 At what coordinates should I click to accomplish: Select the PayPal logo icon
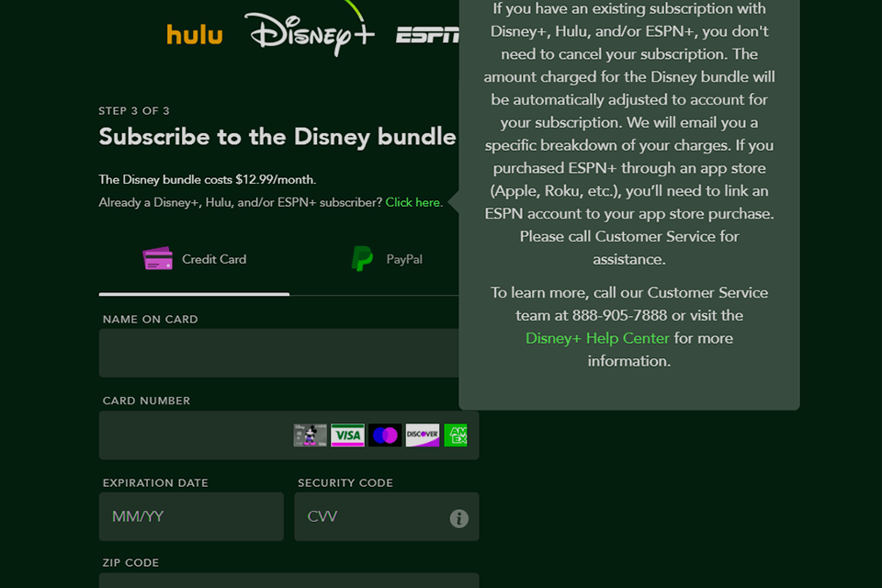(362, 259)
